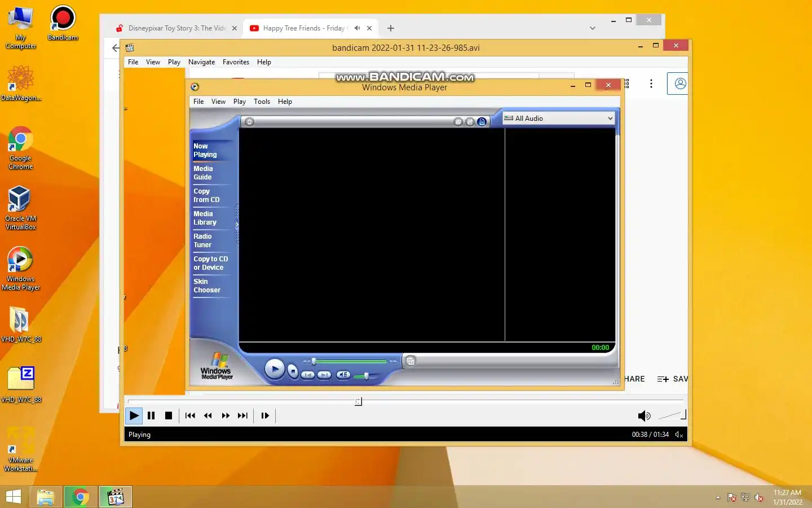This screenshot has height=508, width=812.
Task: Open Windows Media Player File menu
Action: (198, 102)
